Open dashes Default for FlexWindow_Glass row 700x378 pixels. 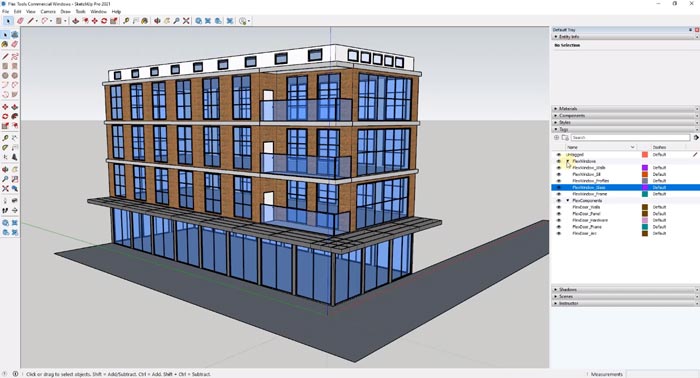(x=659, y=187)
